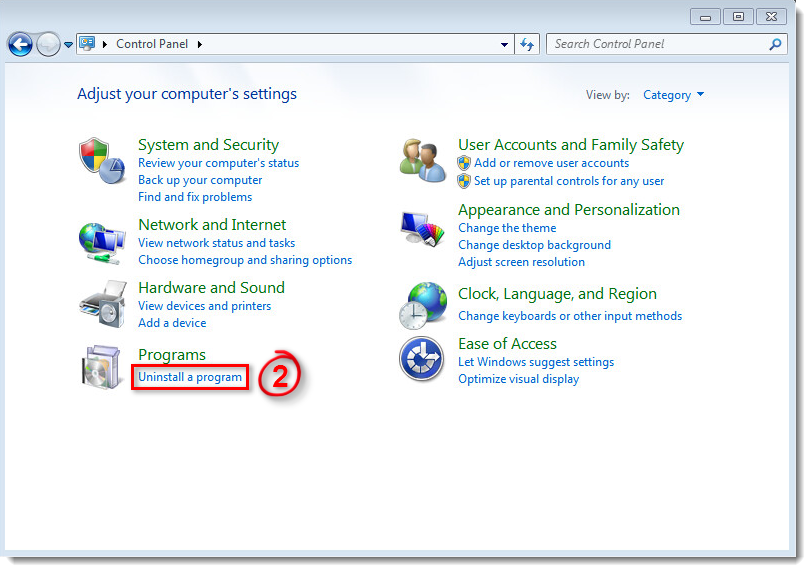Click the Ease of Access icon

click(x=421, y=358)
